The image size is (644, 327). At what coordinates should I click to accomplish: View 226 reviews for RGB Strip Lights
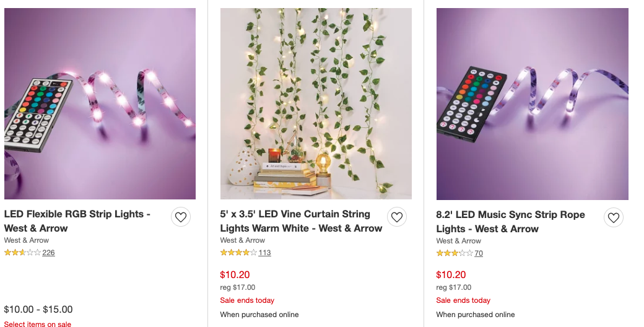click(48, 253)
